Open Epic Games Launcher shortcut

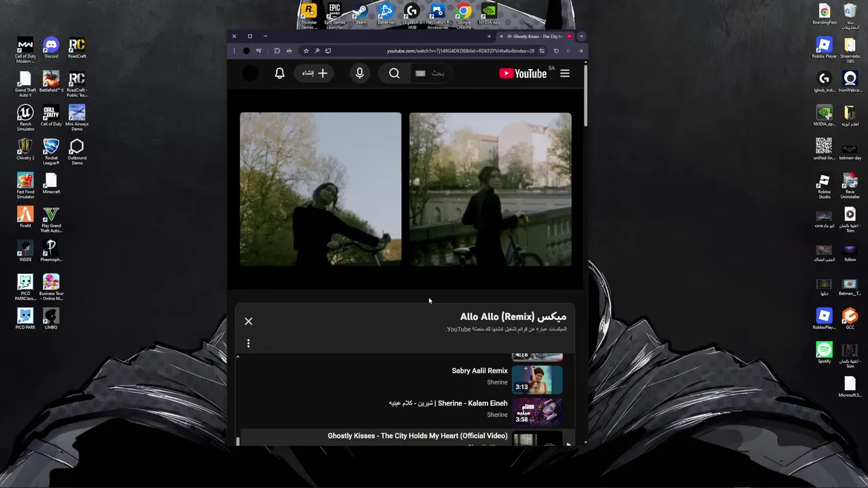pos(334,16)
